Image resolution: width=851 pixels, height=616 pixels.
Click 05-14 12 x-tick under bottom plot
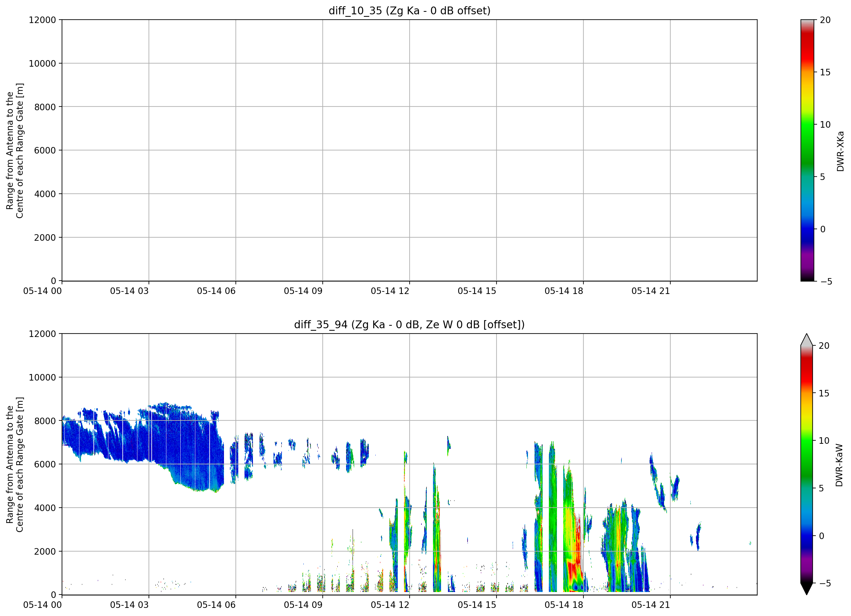(390, 605)
